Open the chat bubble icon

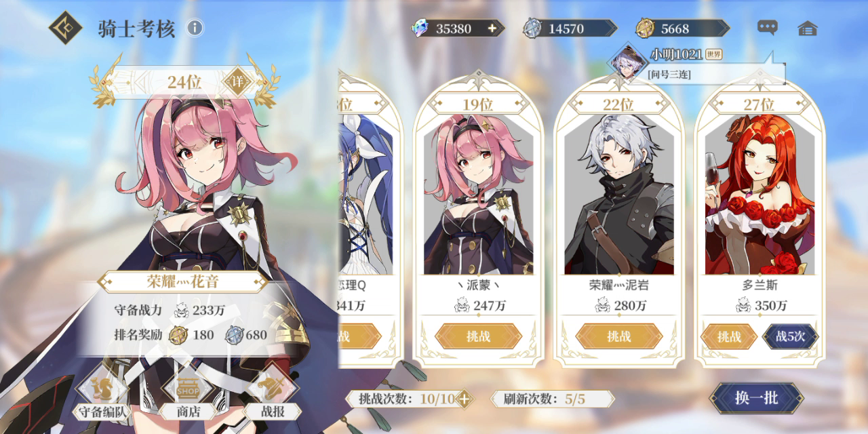point(768,28)
